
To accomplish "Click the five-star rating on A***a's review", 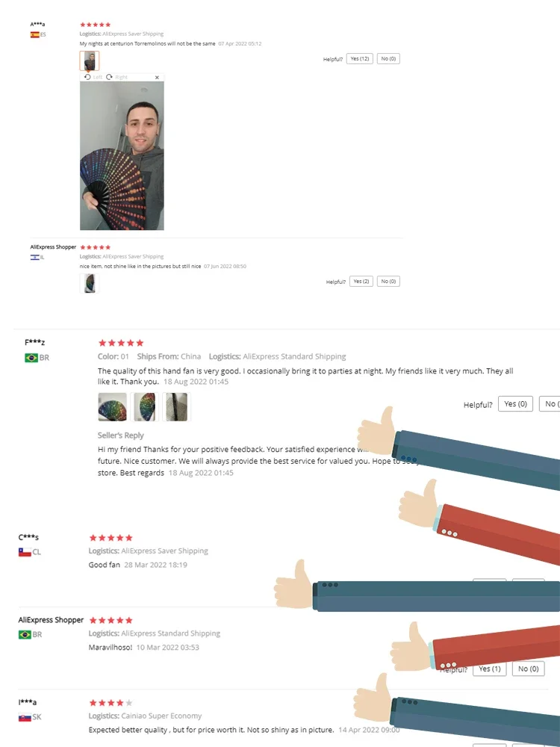I will (96, 25).
